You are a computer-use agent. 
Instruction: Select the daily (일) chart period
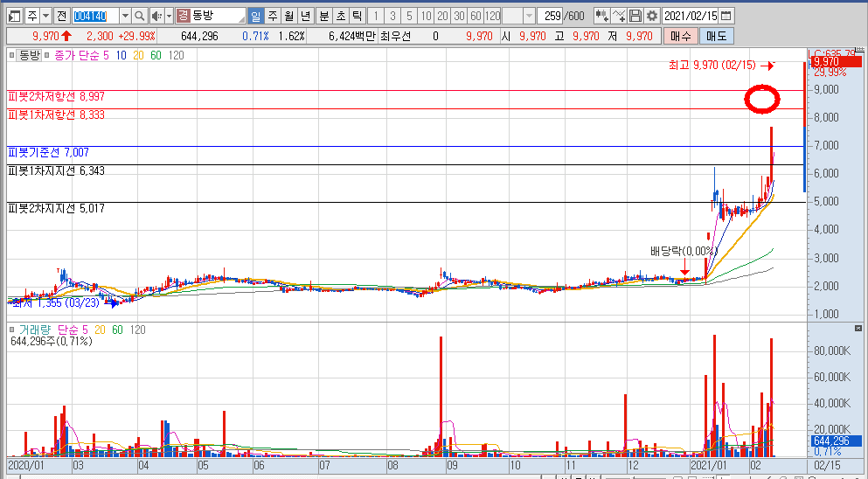[255, 16]
